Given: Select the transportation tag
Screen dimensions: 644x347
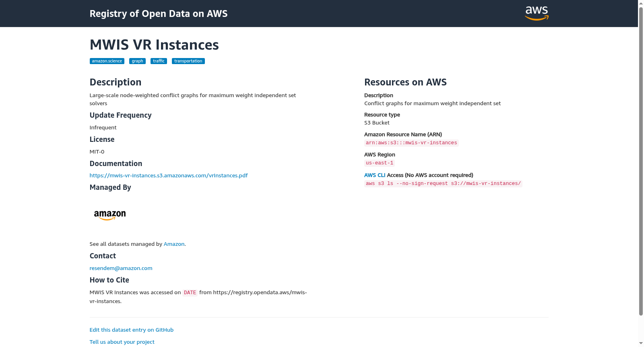Looking at the screenshot, I should pyautogui.click(x=188, y=61).
